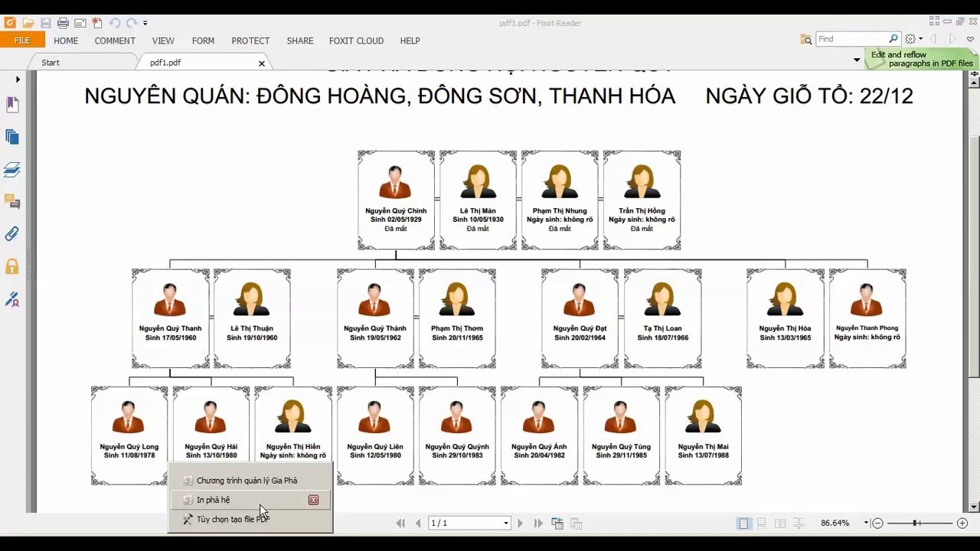
Task: Select 'Tùy chọn tạo file PDF' menu entry
Action: tap(251, 519)
